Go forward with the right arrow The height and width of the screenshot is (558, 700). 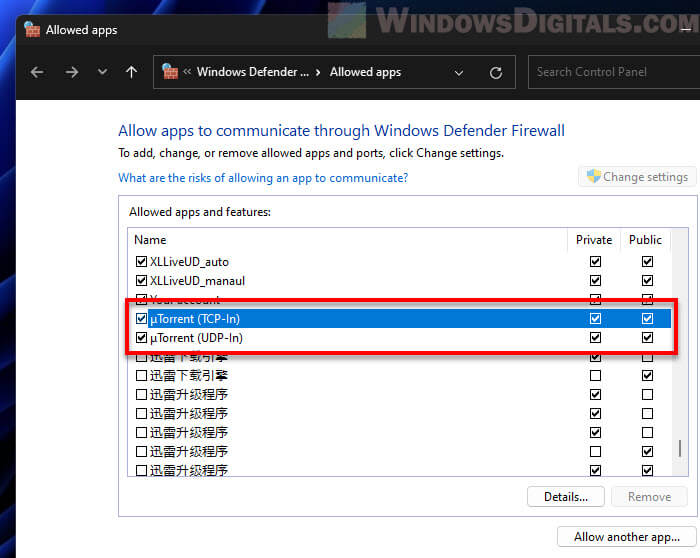point(71,72)
